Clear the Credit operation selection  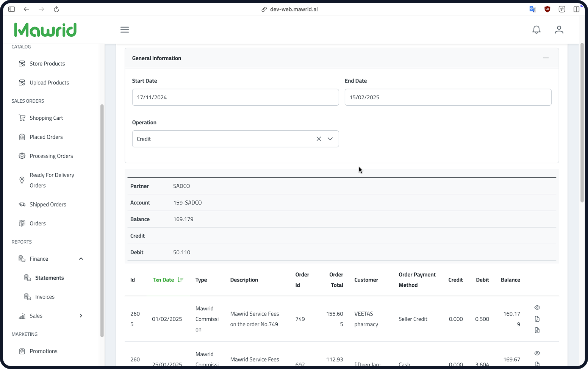(319, 139)
